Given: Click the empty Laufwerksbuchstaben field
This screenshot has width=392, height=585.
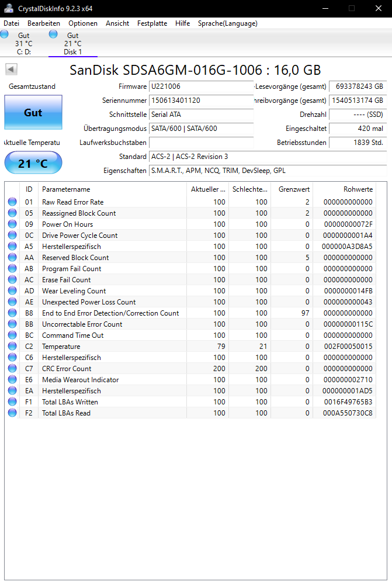Looking at the screenshot, I should pyautogui.click(x=202, y=143).
